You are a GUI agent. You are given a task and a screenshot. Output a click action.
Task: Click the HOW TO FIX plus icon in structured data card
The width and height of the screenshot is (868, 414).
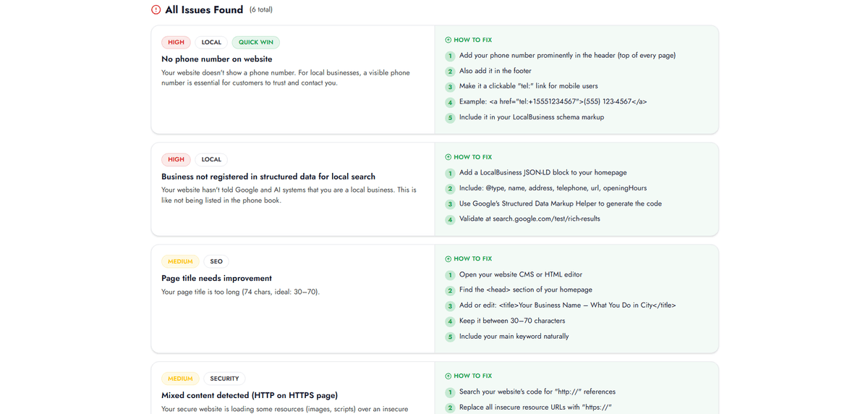click(448, 157)
